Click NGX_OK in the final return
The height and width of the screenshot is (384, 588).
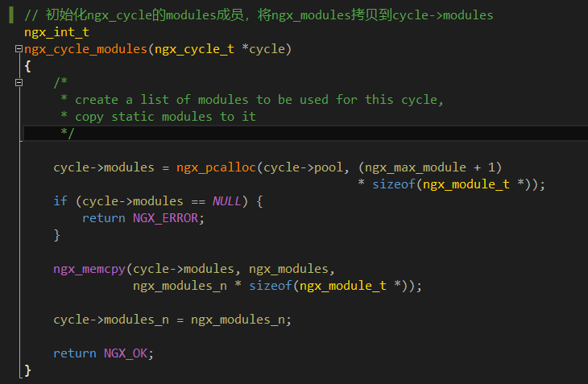click(x=126, y=353)
